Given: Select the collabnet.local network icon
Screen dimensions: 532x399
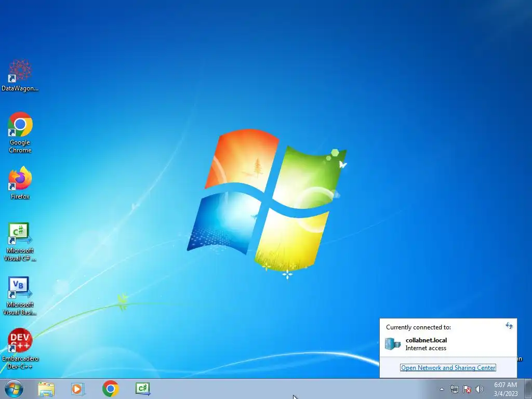Looking at the screenshot, I should [393, 344].
